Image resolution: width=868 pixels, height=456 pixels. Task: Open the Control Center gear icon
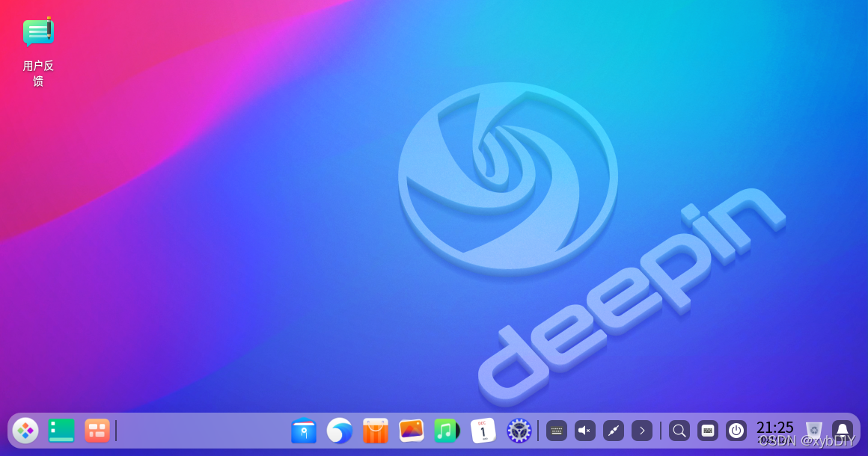point(519,431)
